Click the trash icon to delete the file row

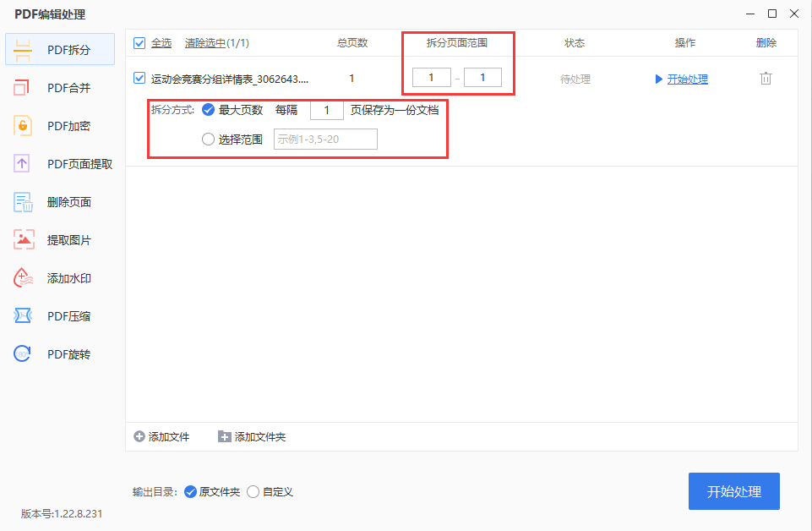click(766, 79)
